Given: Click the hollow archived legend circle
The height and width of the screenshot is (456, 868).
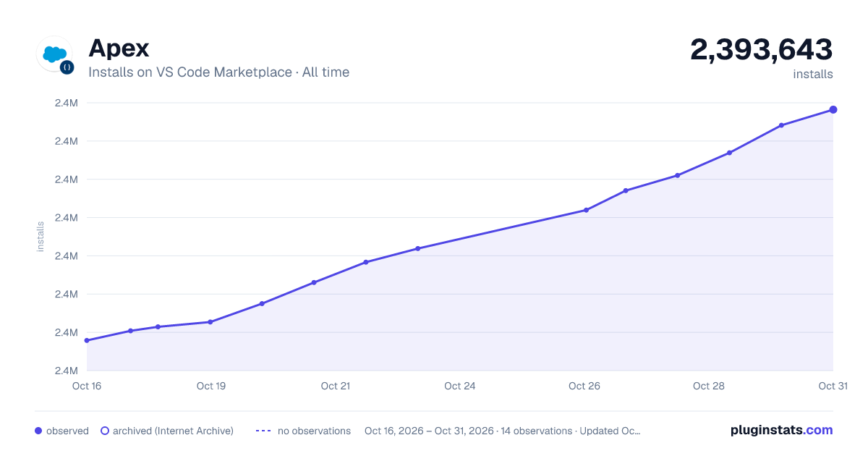Looking at the screenshot, I should 105,431.
